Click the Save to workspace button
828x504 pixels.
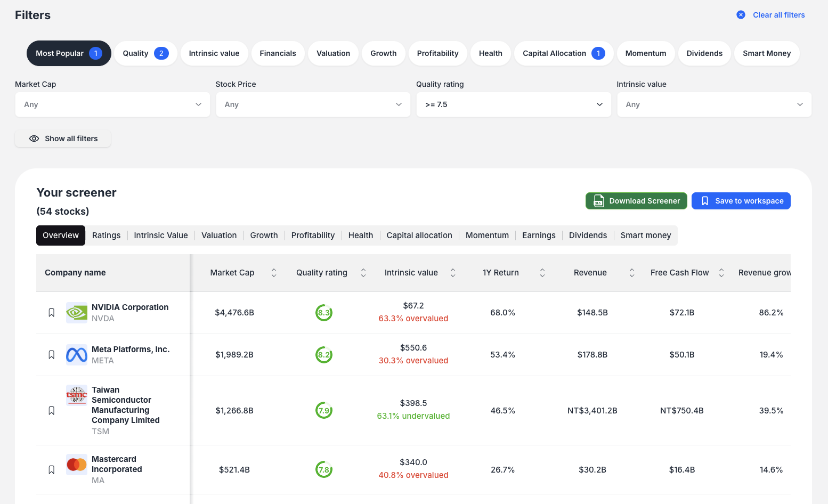tap(741, 201)
